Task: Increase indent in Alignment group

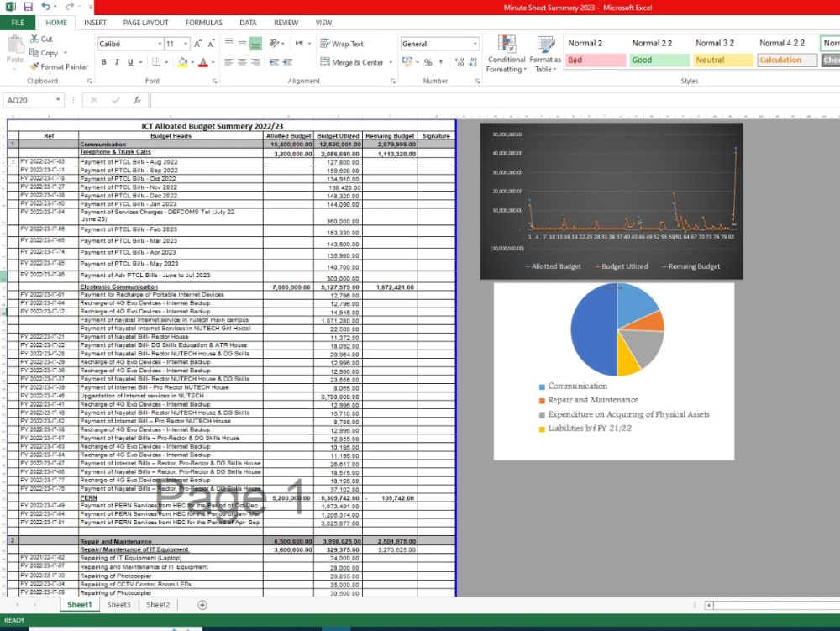Action: [287, 62]
